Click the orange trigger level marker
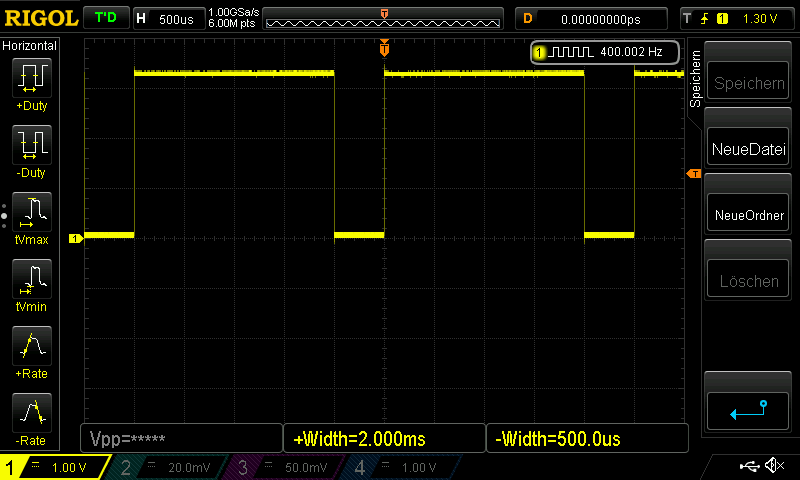The height and width of the screenshot is (480, 800). [x=694, y=175]
